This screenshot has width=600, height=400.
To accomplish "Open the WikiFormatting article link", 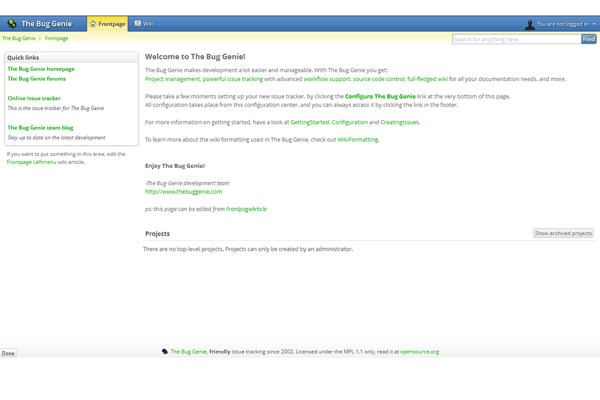I will coord(358,140).
